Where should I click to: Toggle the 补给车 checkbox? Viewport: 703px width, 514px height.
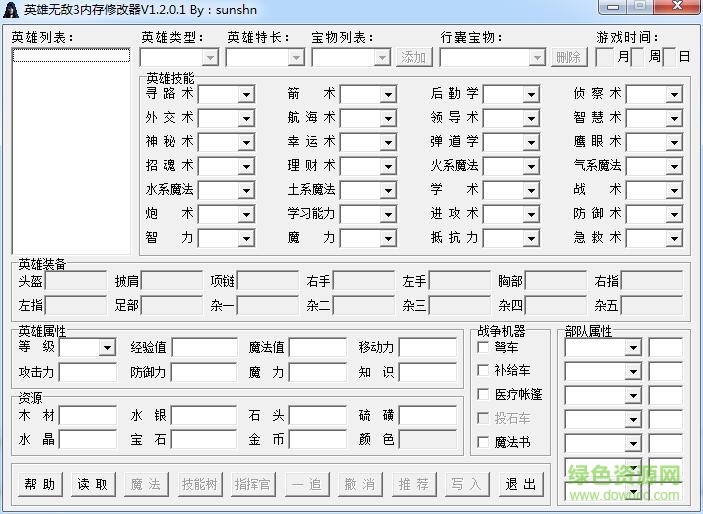[483, 371]
